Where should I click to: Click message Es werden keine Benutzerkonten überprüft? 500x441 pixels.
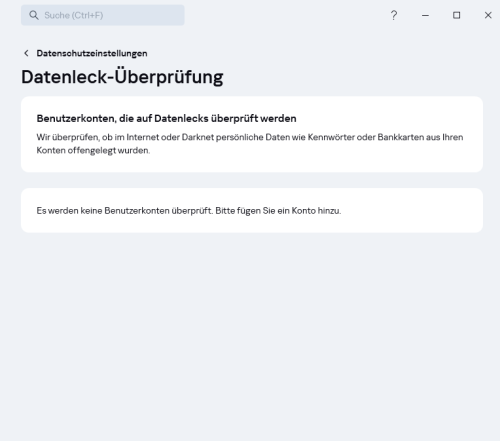coord(189,211)
